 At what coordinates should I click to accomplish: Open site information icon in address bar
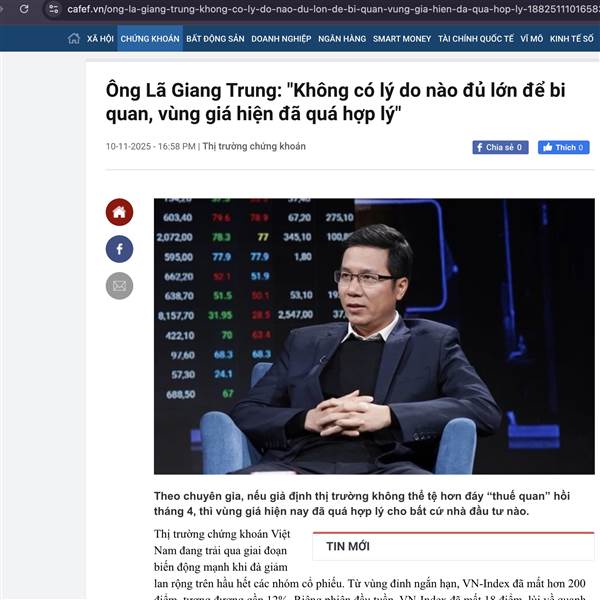pos(54,9)
